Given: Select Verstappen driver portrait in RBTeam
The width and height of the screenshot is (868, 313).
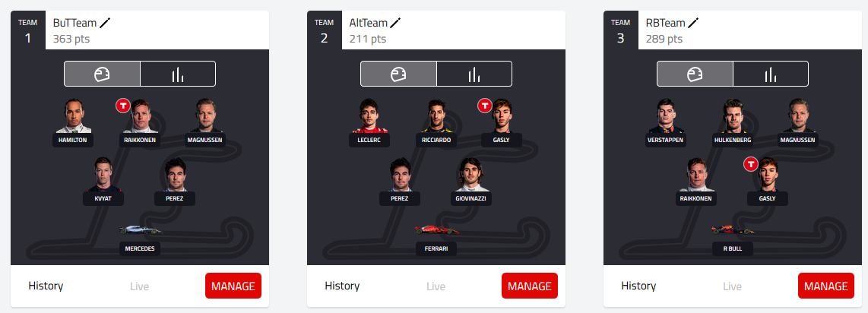Looking at the screenshot, I should (x=667, y=116).
